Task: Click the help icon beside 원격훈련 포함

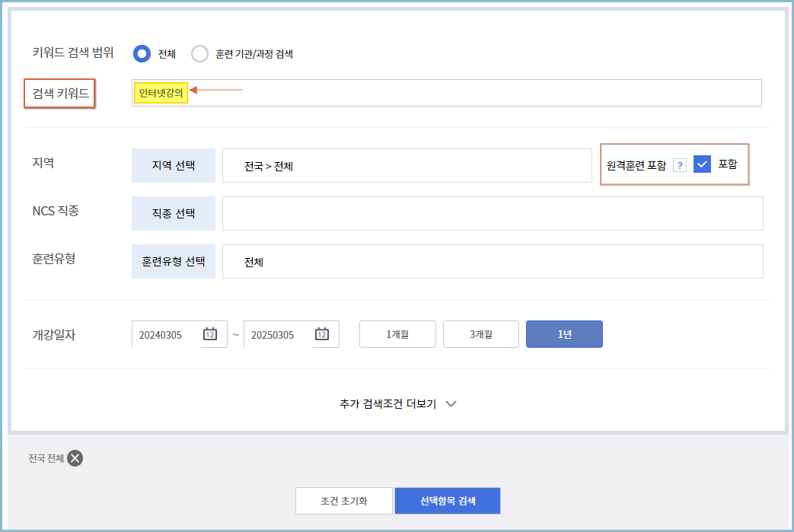Action: tap(678, 164)
